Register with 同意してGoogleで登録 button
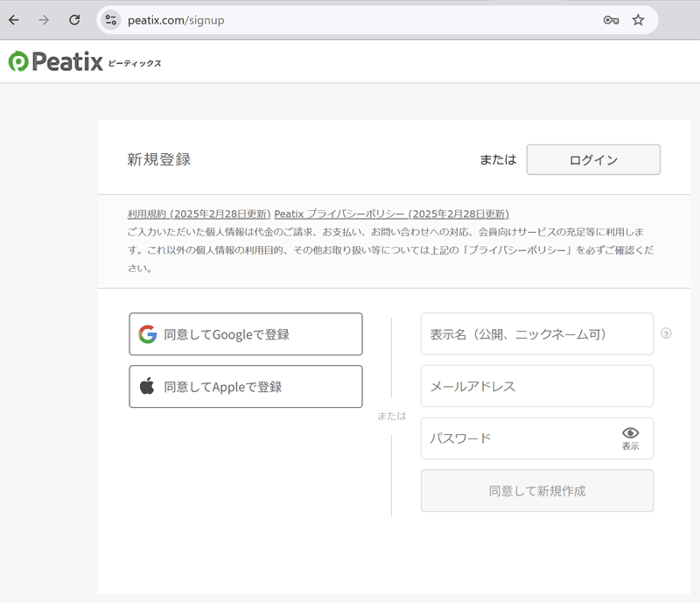Viewport: 700px width, 603px height. pos(246,334)
